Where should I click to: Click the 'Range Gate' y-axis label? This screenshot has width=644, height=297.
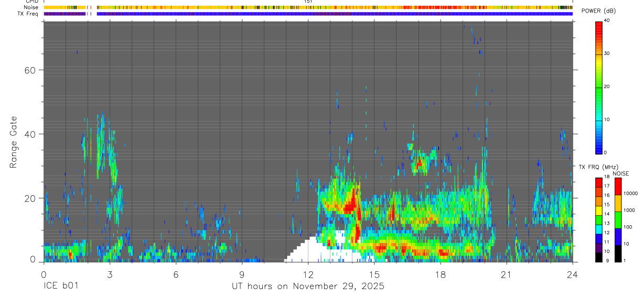[13, 142]
